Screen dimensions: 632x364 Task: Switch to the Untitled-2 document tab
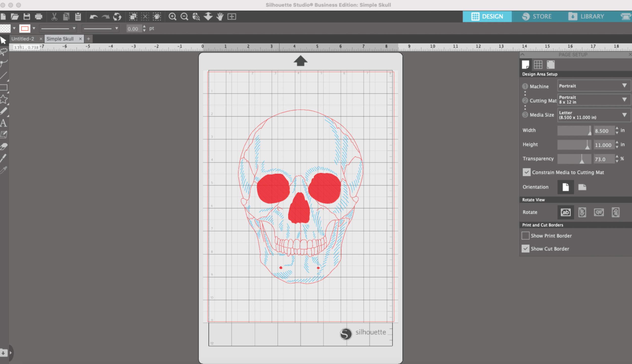[23, 39]
